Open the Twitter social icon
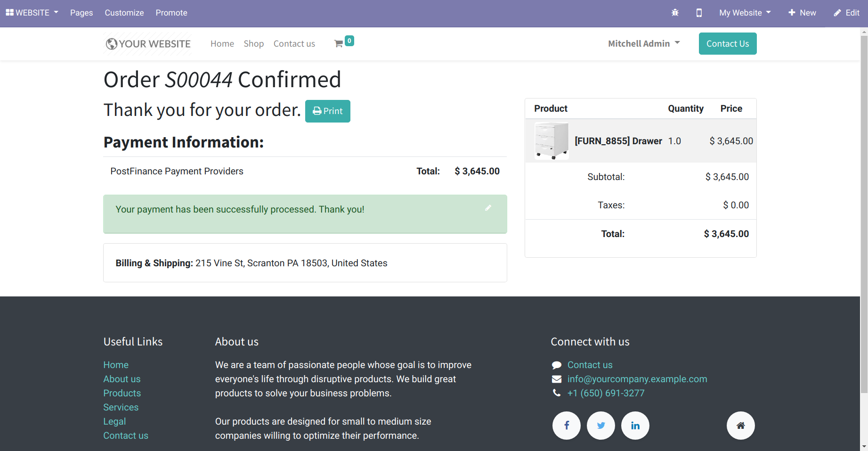Viewport: 868px width, 451px height. (x=600, y=426)
